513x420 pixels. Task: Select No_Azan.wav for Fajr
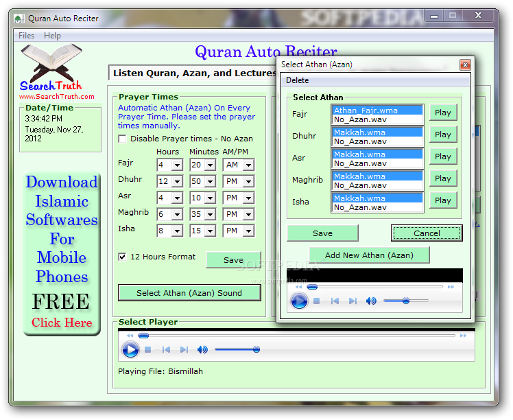378,119
